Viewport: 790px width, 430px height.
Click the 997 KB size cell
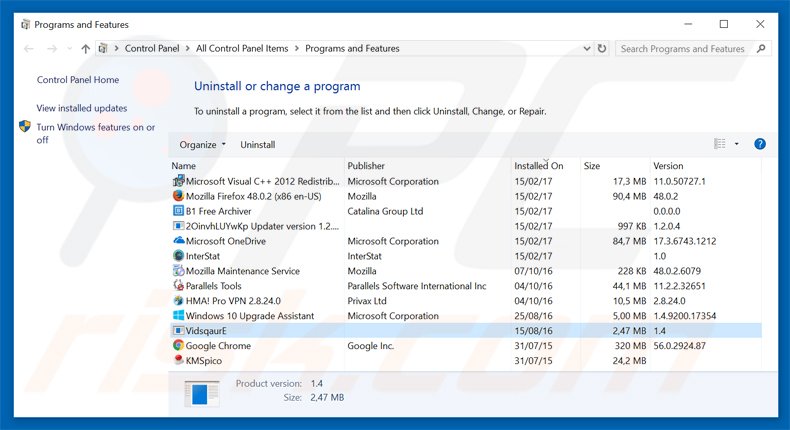coord(632,226)
